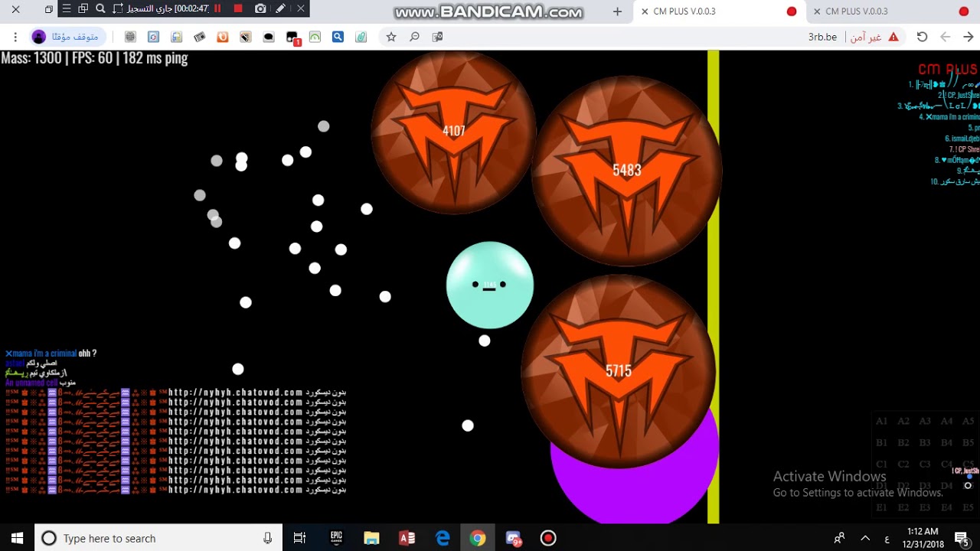This screenshot has width=980, height=551.
Task: Open Discord from taskbar
Action: point(513,538)
